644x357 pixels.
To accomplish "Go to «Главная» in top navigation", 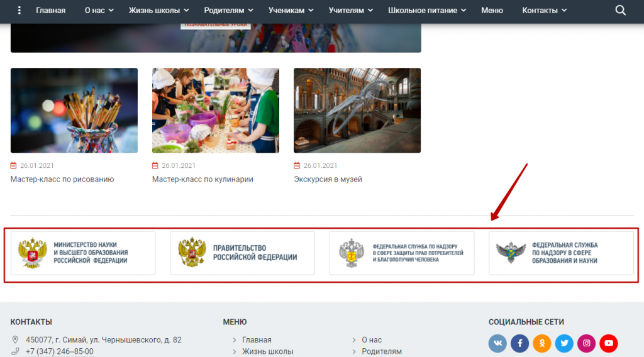I will tap(50, 11).
